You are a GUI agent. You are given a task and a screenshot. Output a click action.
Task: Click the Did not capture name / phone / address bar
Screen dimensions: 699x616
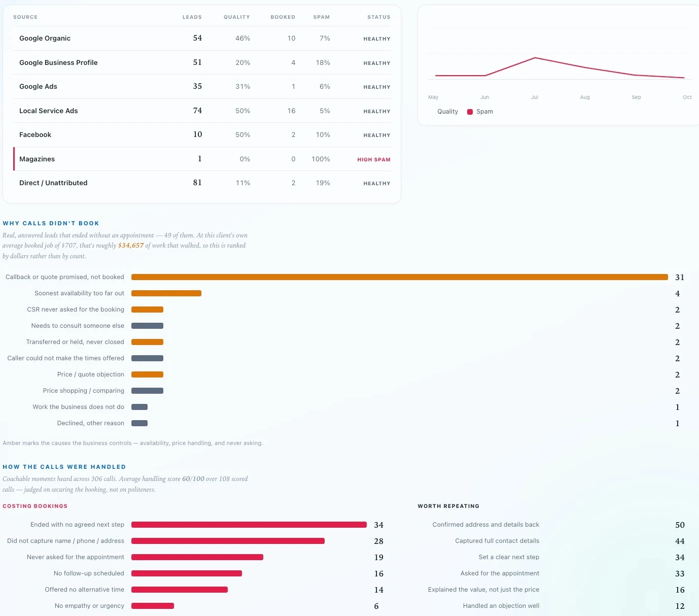coord(228,541)
